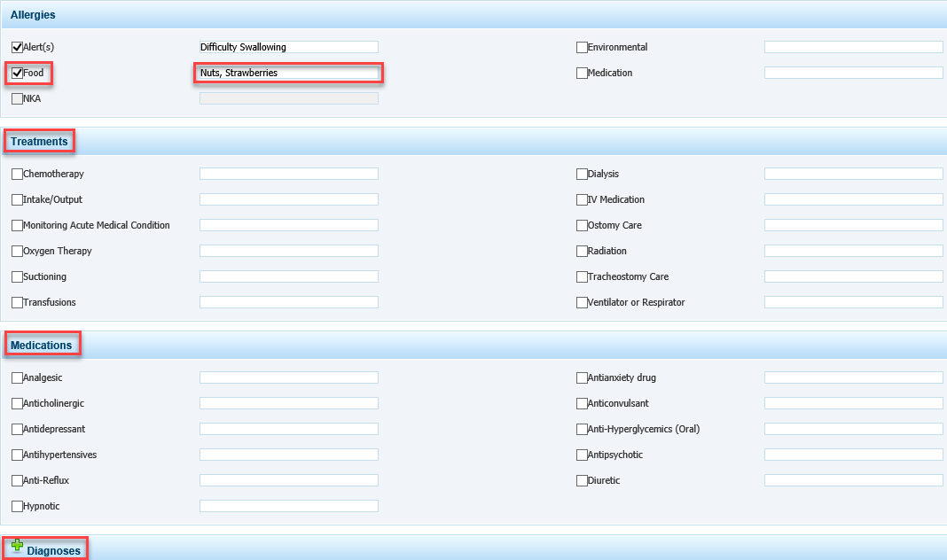Tick the Medication allergy checkbox

coord(582,74)
